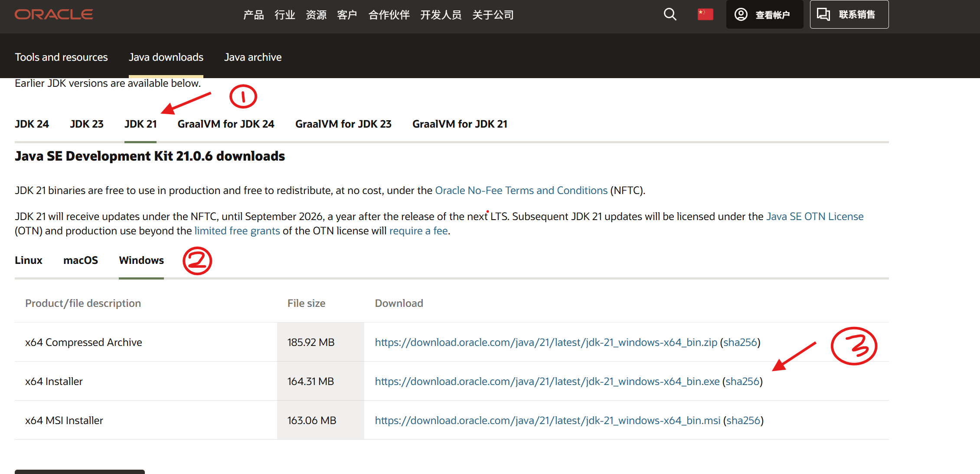Open the 产品 menu

pos(253,15)
